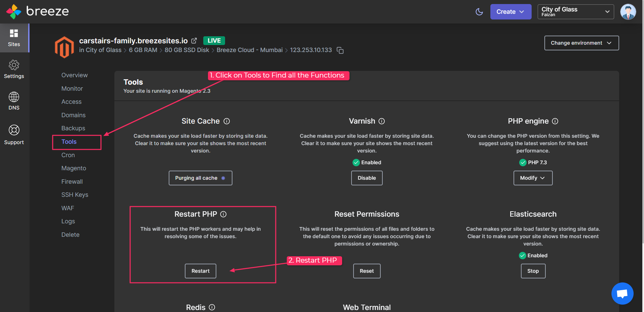The width and height of the screenshot is (644, 312).
Task: Open carstairs-family.breezesites.io link
Action: (133, 41)
